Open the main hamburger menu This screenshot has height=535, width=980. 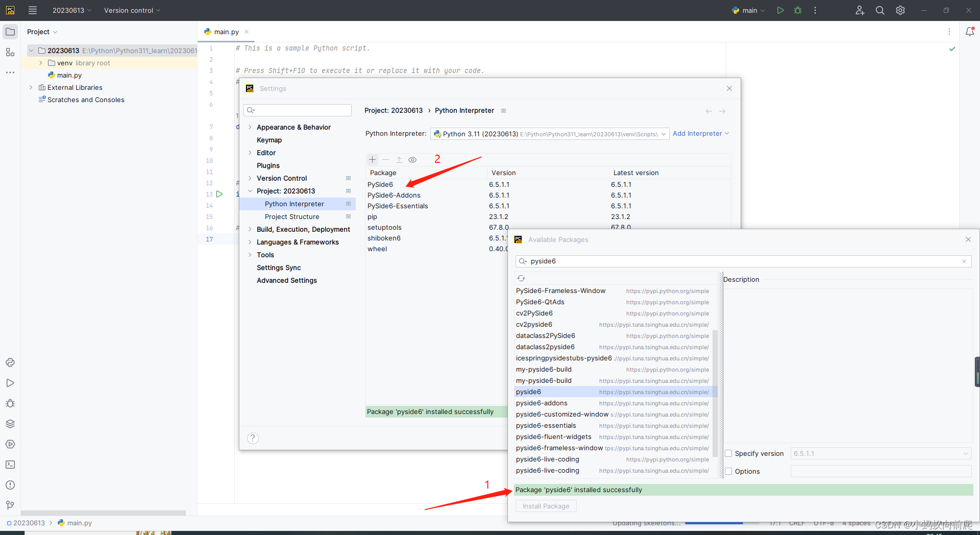coord(33,10)
